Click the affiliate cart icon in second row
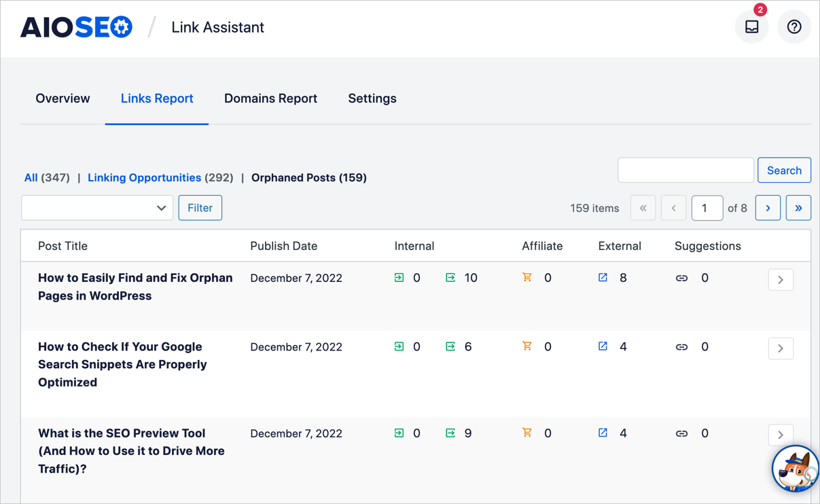 coord(527,346)
